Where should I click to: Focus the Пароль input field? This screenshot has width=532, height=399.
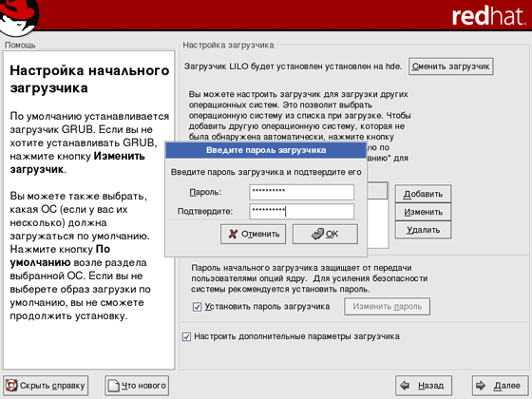click(x=302, y=192)
